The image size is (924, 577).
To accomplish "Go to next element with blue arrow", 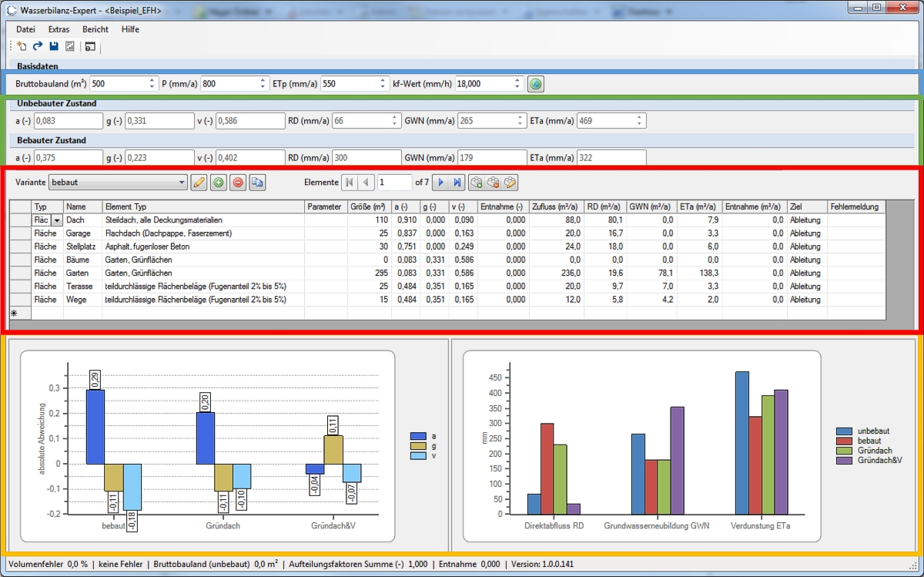I will [441, 183].
